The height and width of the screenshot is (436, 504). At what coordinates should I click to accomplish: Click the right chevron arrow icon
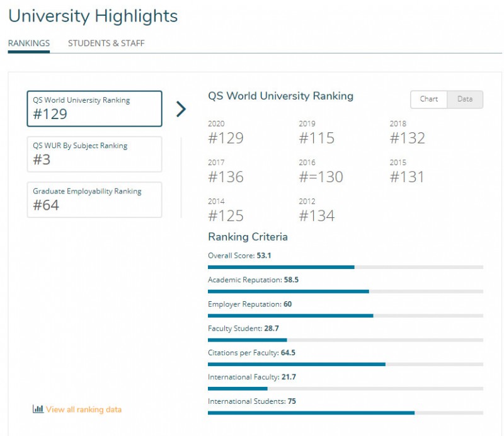pyautogui.click(x=181, y=109)
